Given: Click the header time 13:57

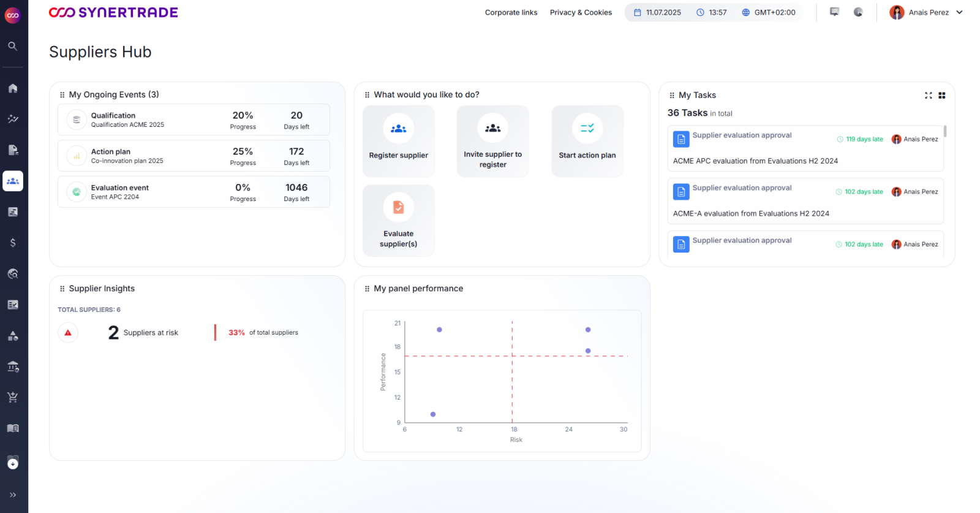Looking at the screenshot, I should pyautogui.click(x=712, y=12).
